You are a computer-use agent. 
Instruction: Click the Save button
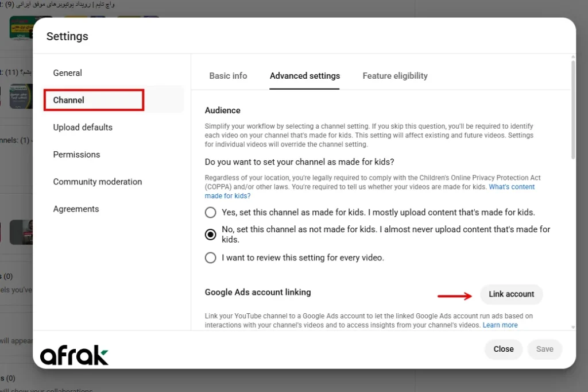(x=544, y=349)
